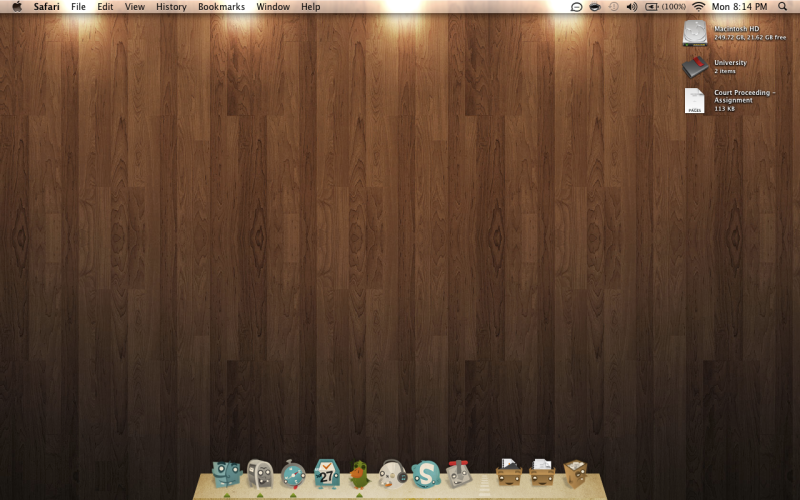The height and width of the screenshot is (500, 800).
Task: Open the File menu in Safari
Action: coord(78,7)
